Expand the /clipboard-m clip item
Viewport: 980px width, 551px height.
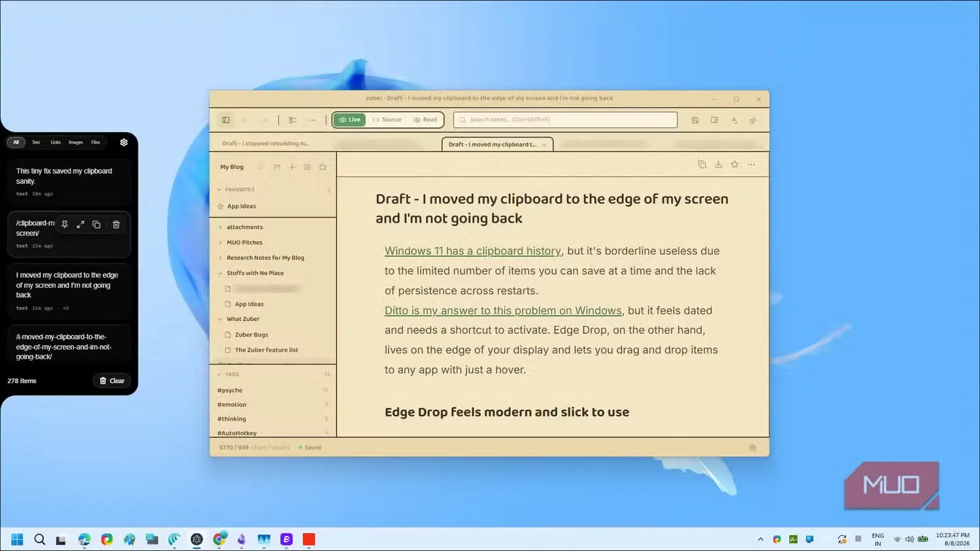coord(80,224)
